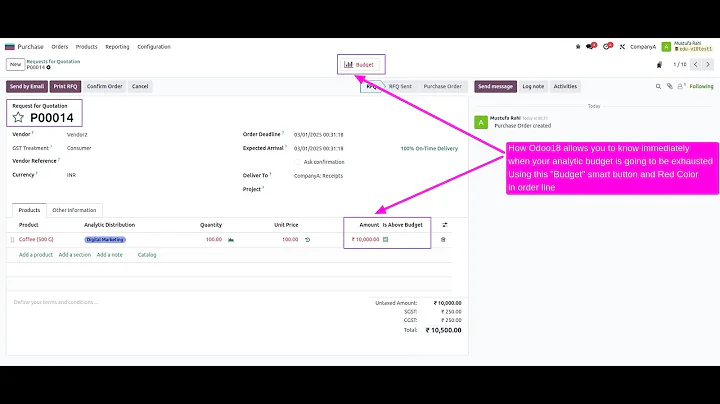Click the Purchase app home icon
Screen dimensions: 720x404
coord(10,47)
